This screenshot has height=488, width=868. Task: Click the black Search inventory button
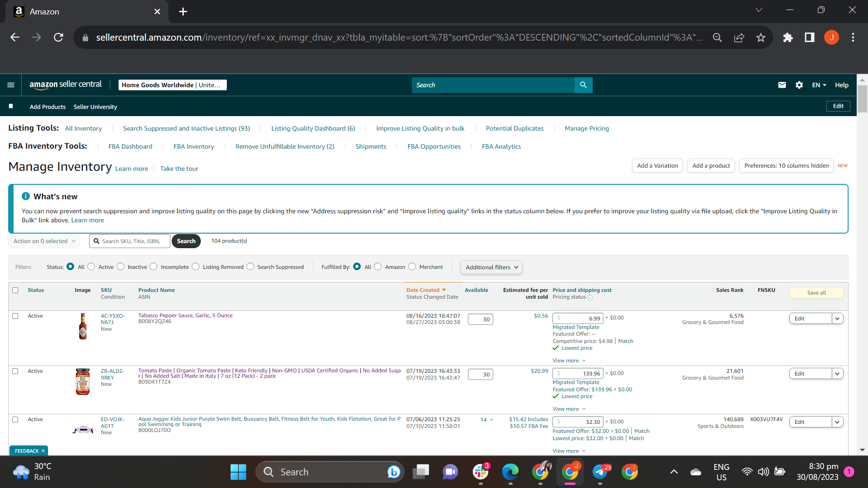coord(186,241)
